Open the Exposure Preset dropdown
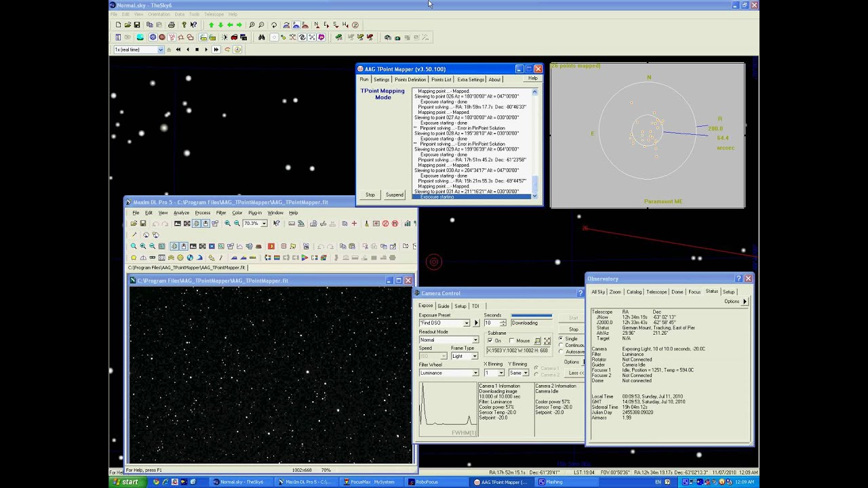This screenshot has width=868, height=488. (467, 323)
